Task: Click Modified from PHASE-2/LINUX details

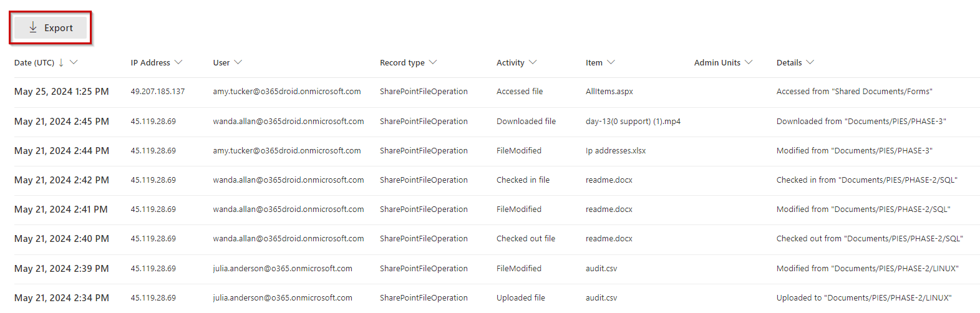Action: [868, 269]
